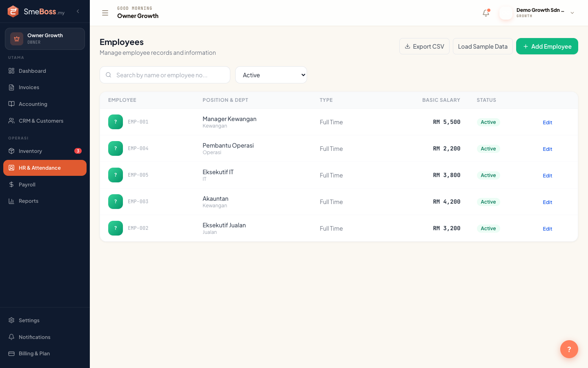Image resolution: width=588 pixels, height=368 pixels.
Task: Open the Owner Growth role card
Action: point(45,39)
